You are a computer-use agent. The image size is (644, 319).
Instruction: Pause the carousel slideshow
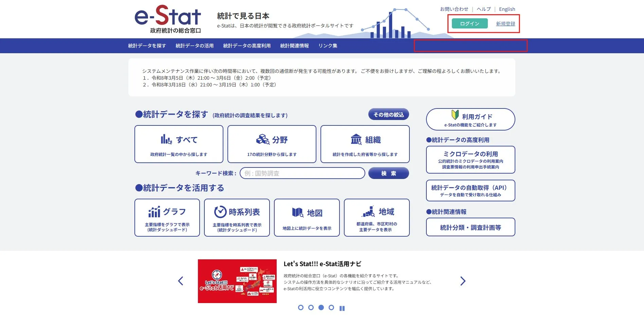(x=342, y=308)
